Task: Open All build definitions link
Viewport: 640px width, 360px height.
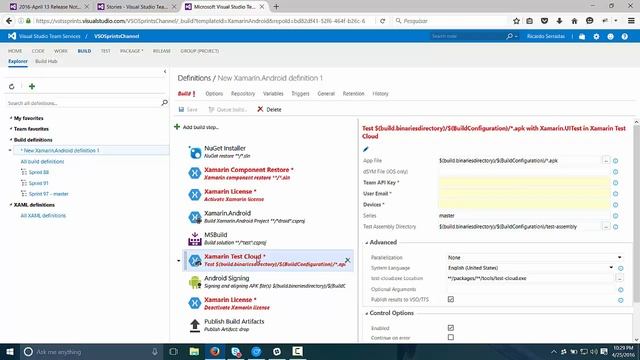Action: tap(42, 161)
